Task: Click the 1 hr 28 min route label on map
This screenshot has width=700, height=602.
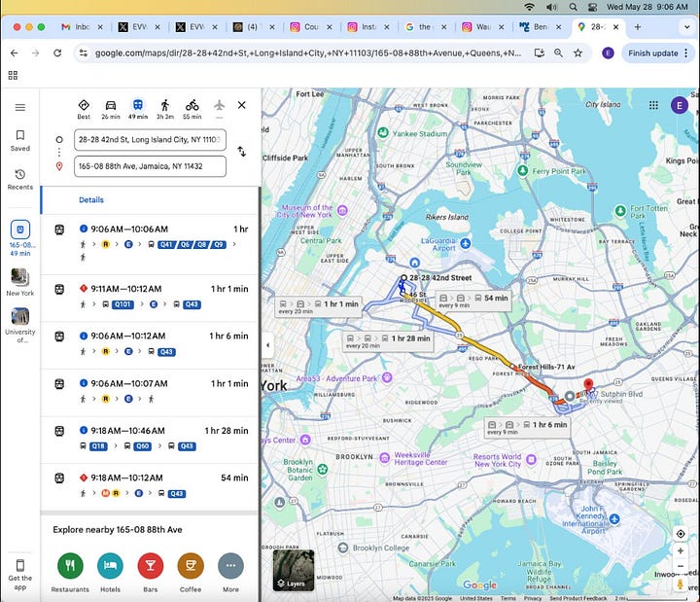Action: (x=388, y=342)
